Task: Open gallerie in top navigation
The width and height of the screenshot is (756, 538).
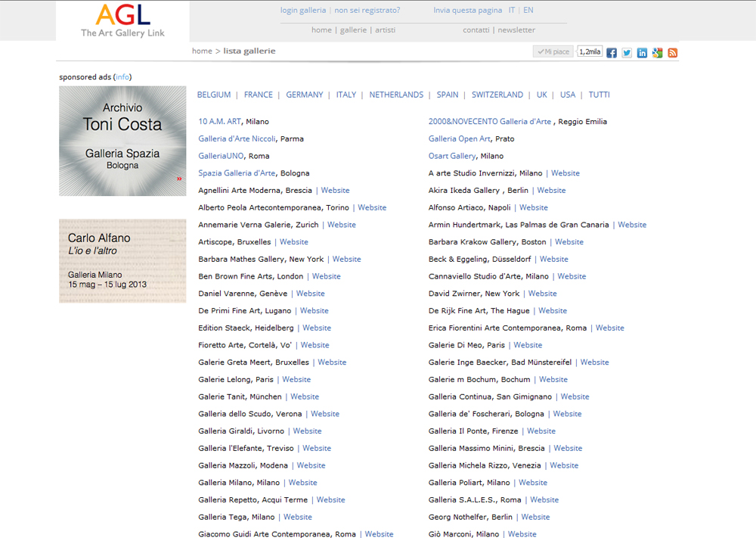Action: click(353, 30)
